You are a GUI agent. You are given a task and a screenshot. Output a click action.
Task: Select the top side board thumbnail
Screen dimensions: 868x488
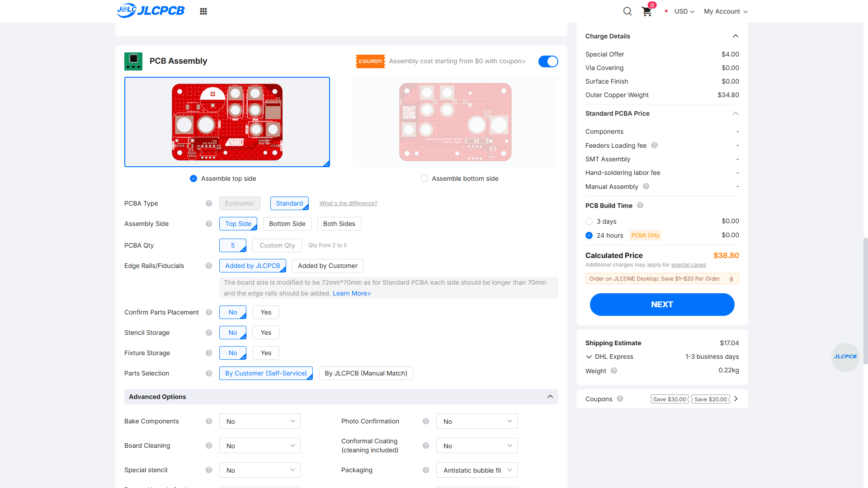227,122
